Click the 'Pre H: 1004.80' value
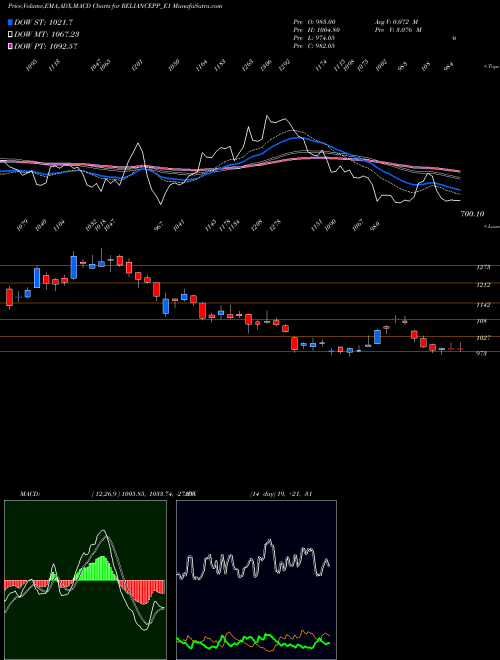The width and height of the screenshot is (500, 660). 316,30
